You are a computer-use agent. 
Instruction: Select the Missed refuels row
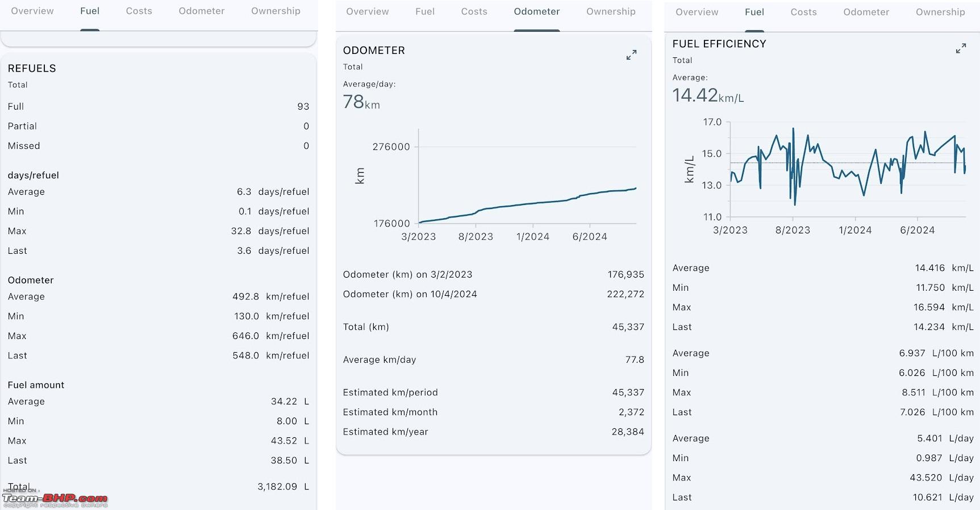pos(159,146)
